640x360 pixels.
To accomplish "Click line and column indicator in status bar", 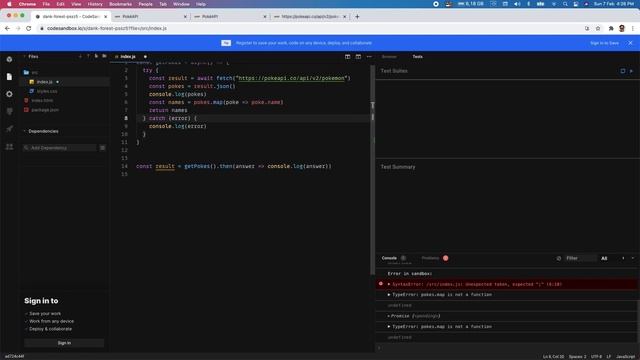I will tap(553, 357).
